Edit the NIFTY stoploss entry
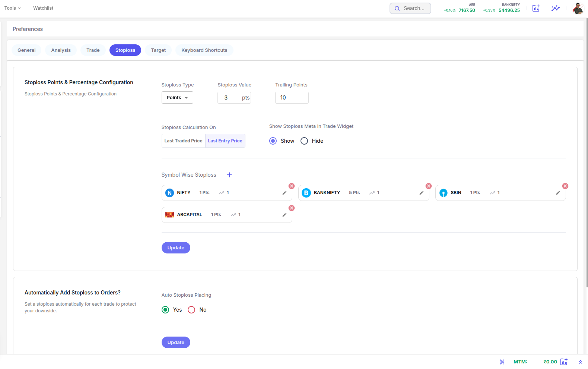 285,193
